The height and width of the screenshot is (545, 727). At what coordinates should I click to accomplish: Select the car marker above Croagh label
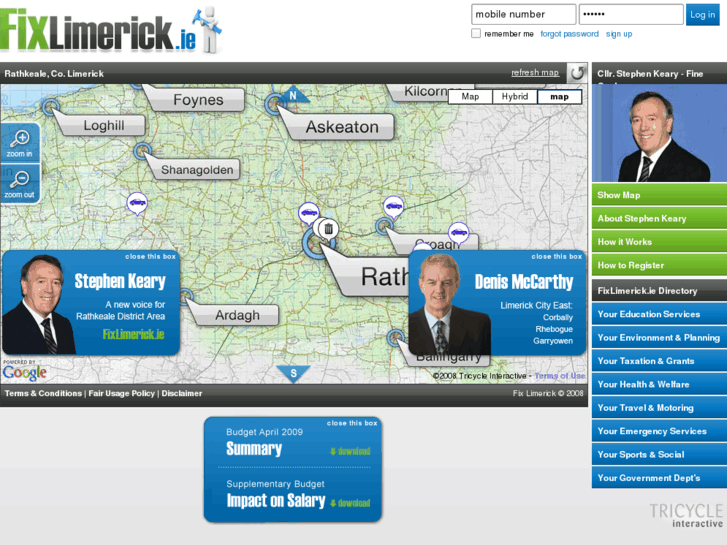coord(394,206)
